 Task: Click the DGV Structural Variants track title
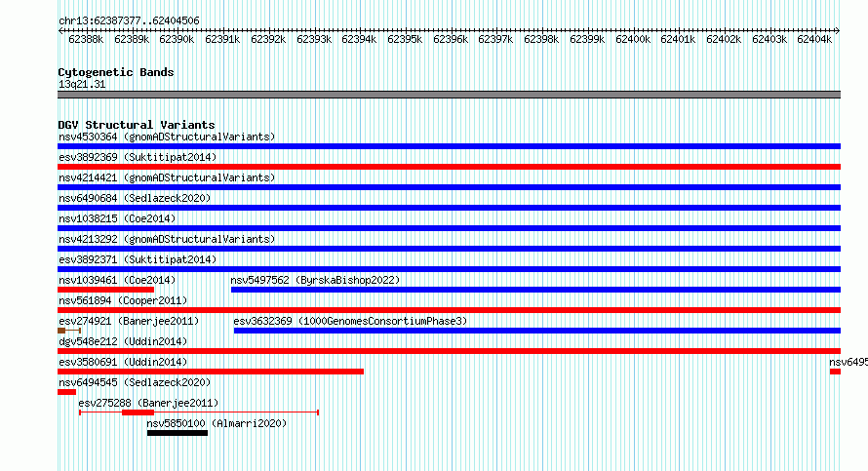pos(137,125)
